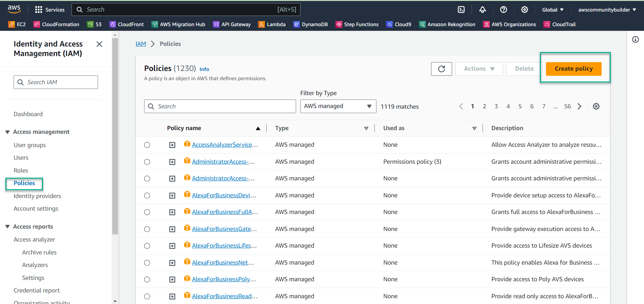Click the policies Search filter box

[220, 106]
